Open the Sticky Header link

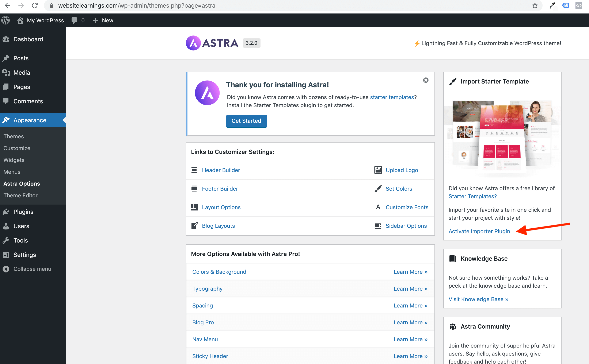(x=210, y=356)
